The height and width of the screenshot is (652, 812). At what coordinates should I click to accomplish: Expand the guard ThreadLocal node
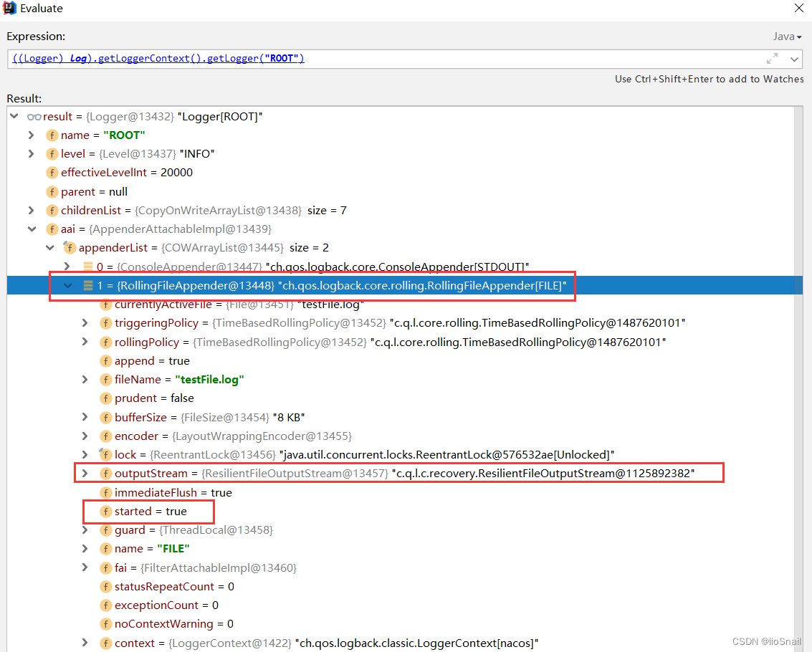tap(85, 529)
